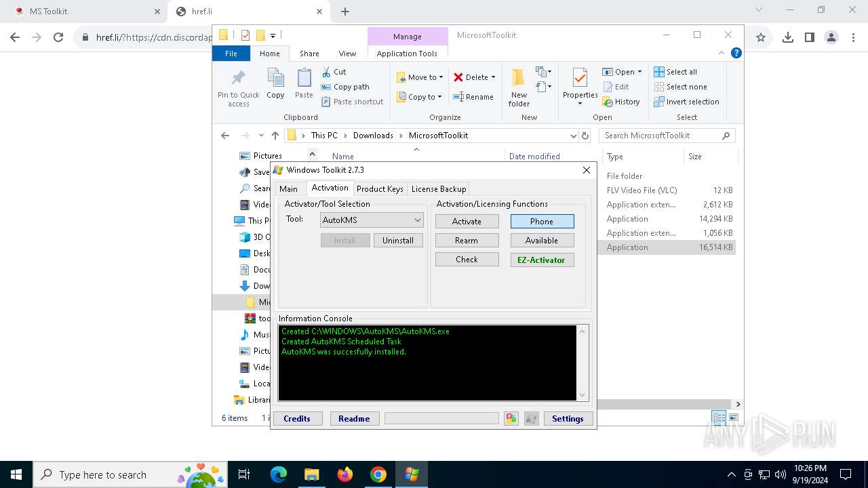Screen dimensions: 868x488
Task: Open address bar history dropdown
Action: click(573, 136)
